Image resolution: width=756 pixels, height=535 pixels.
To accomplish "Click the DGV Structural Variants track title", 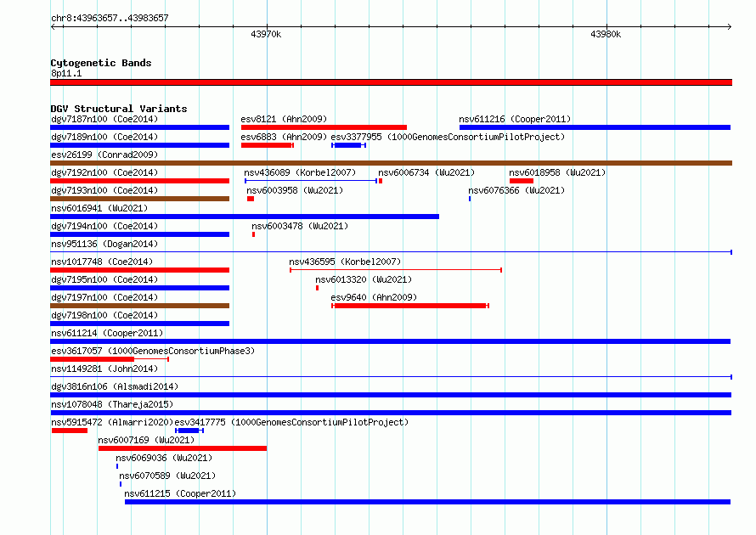I will click(119, 109).
